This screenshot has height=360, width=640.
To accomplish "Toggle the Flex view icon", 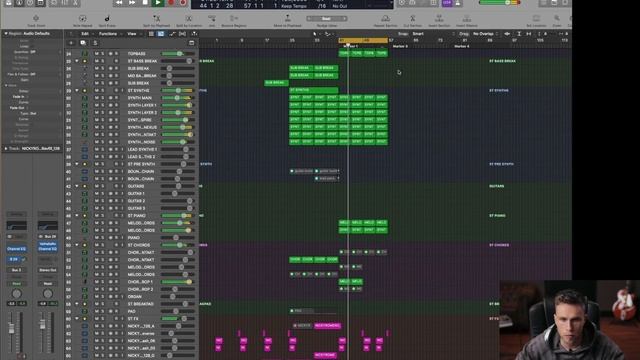I will click(182, 34).
